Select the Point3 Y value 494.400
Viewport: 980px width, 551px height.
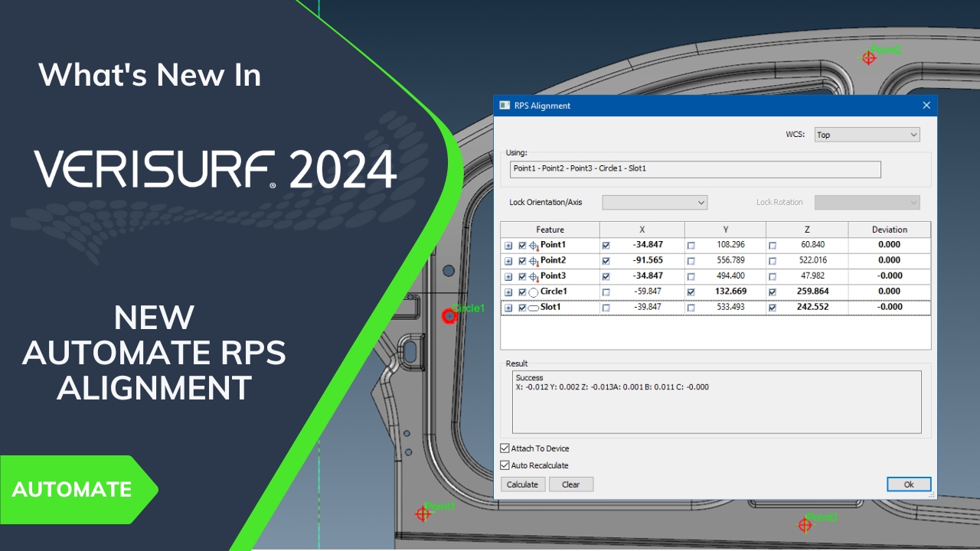pyautogui.click(x=731, y=275)
